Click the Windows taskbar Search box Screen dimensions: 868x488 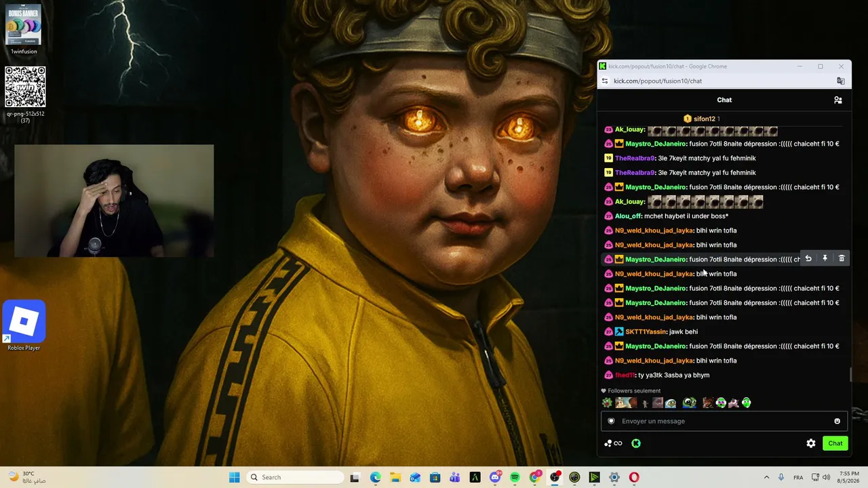coord(295,477)
